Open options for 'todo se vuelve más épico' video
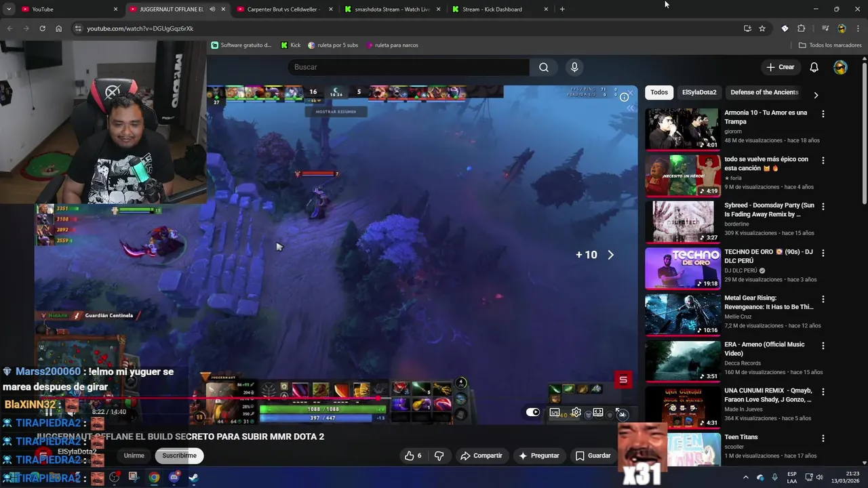Screen dimensions: 868x488 823,161
